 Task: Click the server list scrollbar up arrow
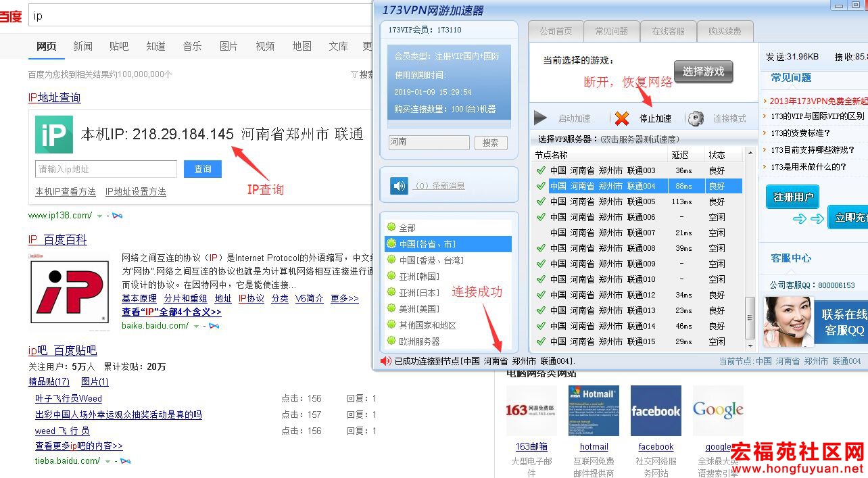point(750,153)
